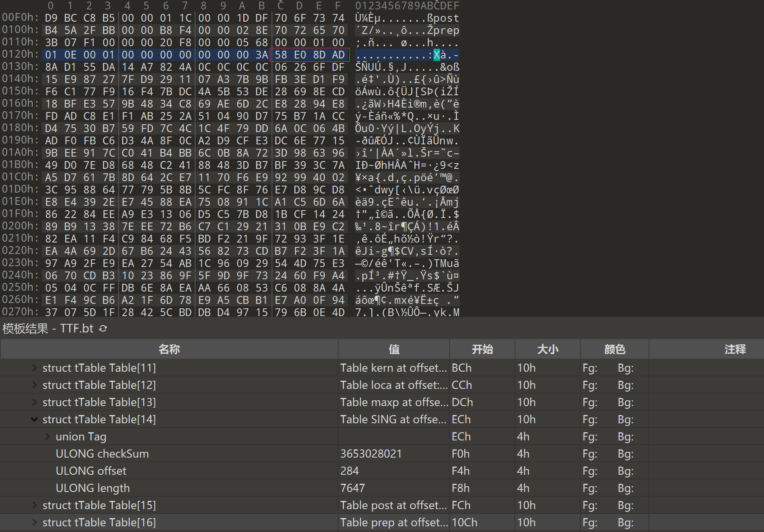Click 'Table SING at offse...' value cell
The width and height of the screenshot is (764, 532).
pos(393,419)
